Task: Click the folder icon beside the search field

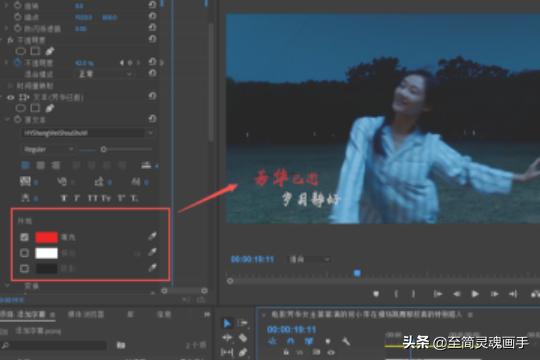Action: (121, 345)
